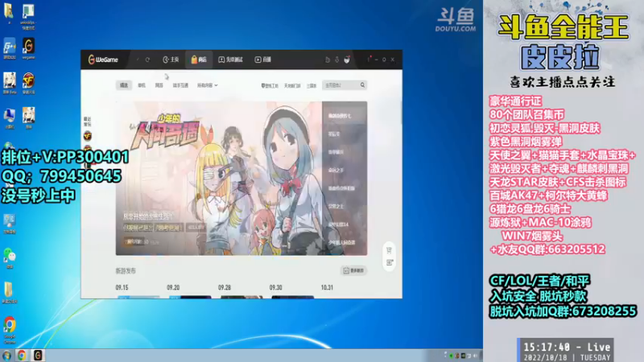Select the 精选 featured category
Screen dimensions: 644x362
[124, 85]
